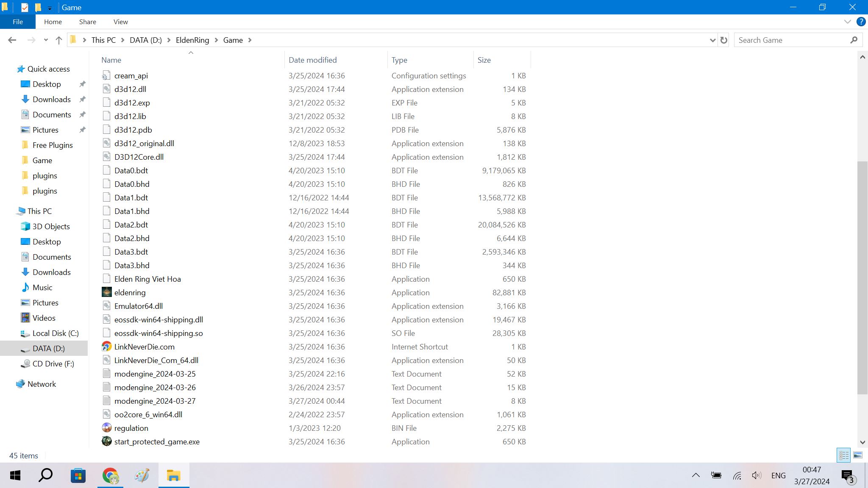This screenshot has width=868, height=488.
Task: Open Microsoft Store from taskbar
Action: pyautogui.click(x=78, y=475)
